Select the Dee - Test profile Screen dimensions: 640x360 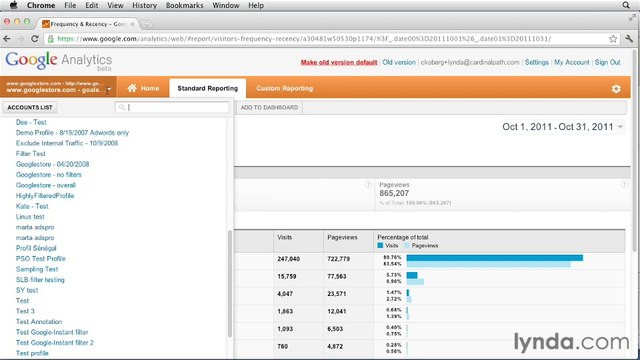coord(31,122)
